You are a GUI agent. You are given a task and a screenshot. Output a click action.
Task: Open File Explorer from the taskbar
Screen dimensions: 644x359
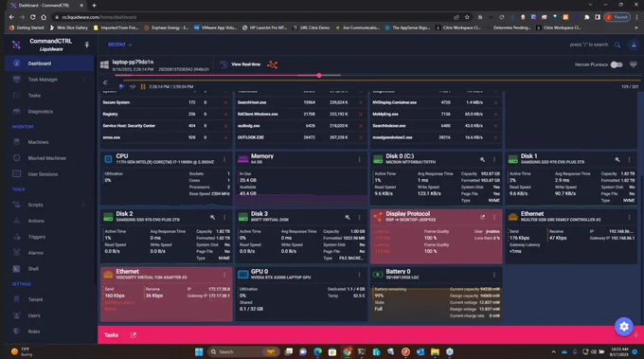pyautogui.click(x=435, y=352)
